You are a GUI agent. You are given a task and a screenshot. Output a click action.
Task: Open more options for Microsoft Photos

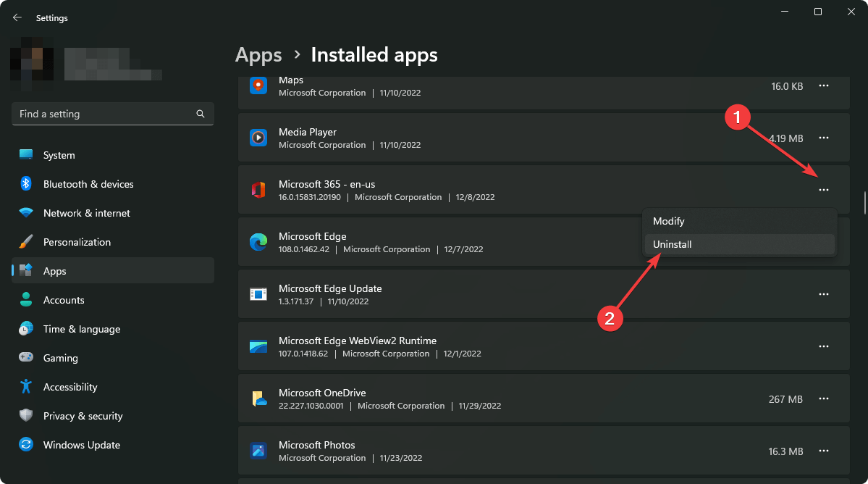click(824, 451)
